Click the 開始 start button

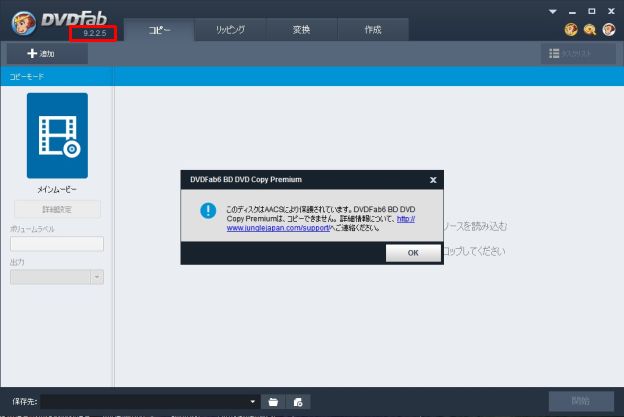[581, 401]
